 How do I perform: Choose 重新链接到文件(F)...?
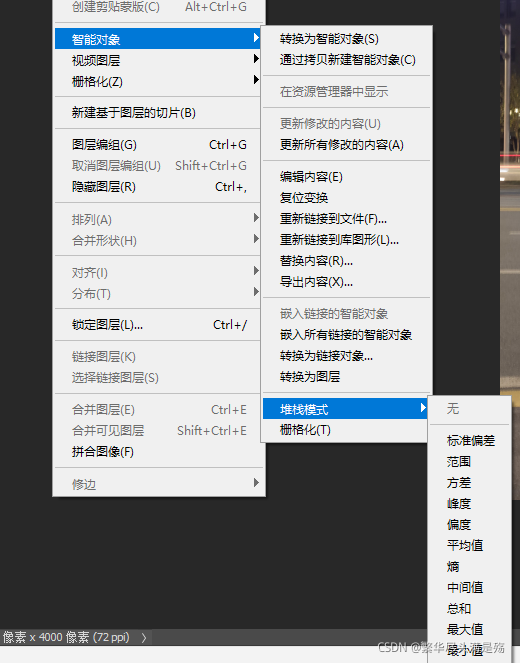tap(346, 219)
